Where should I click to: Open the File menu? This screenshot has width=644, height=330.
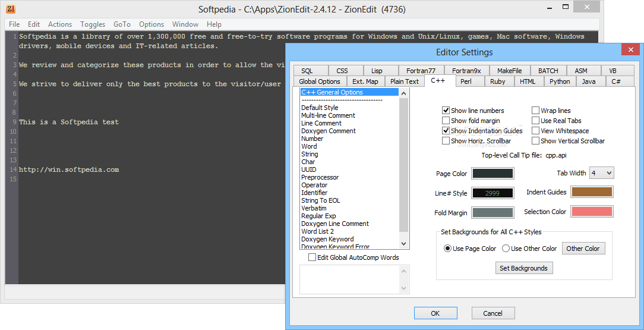pyautogui.click(x=14, y=24)
